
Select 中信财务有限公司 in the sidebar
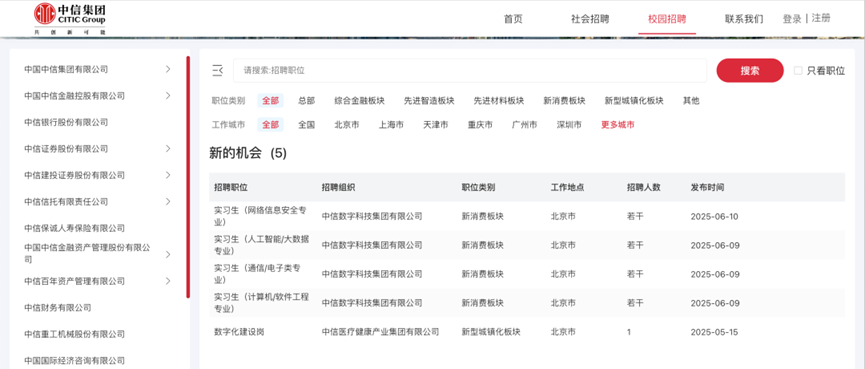57,307
